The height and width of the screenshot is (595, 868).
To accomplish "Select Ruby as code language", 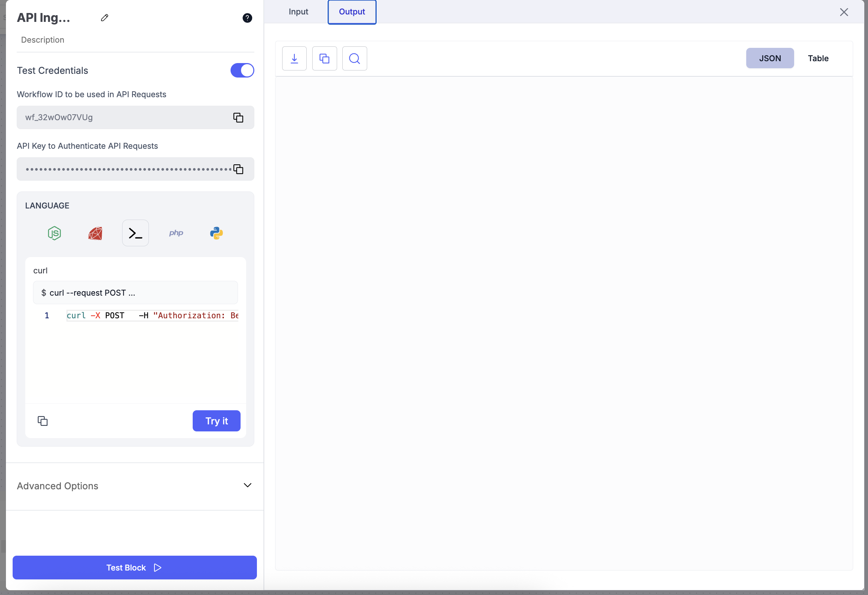I will pos(95,233).
